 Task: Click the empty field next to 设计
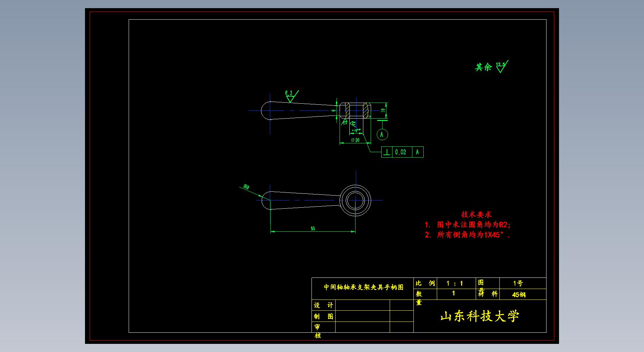click(362, 305)
